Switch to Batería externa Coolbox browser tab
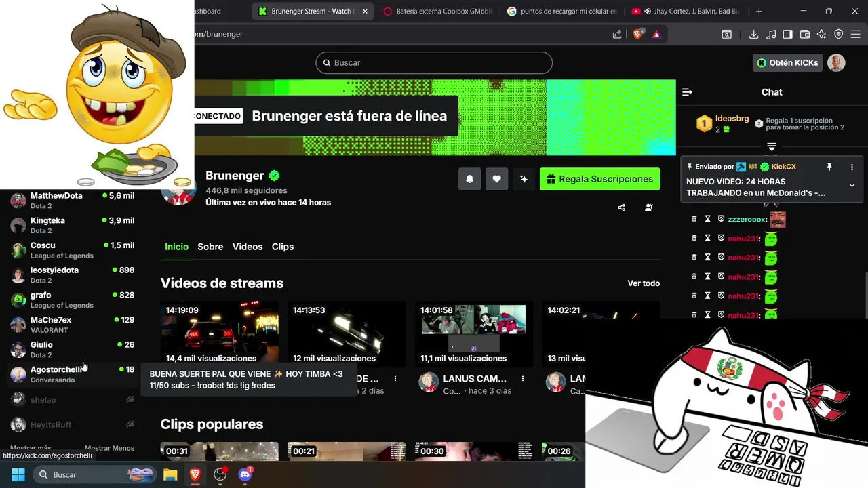 tap(438, 12)
